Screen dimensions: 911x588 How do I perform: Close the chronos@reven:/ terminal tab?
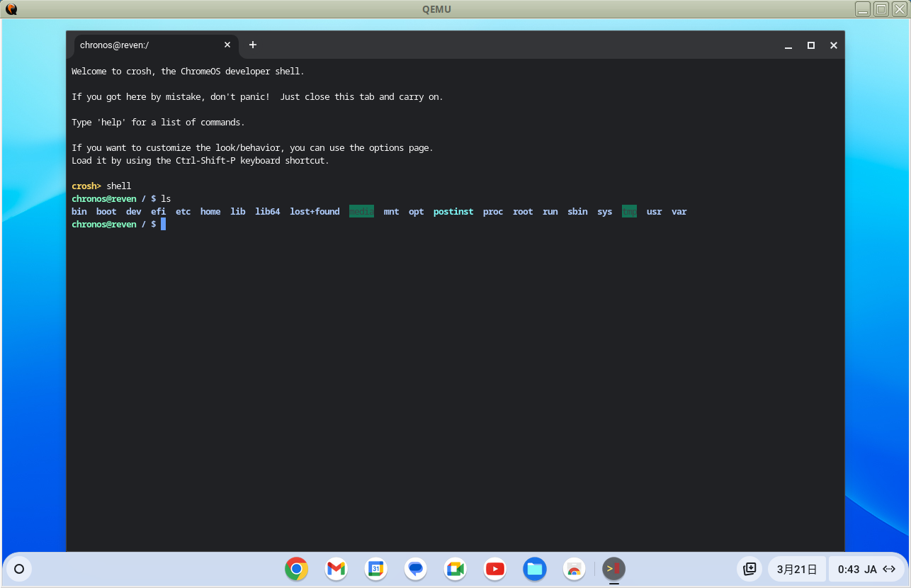point(227,45)
